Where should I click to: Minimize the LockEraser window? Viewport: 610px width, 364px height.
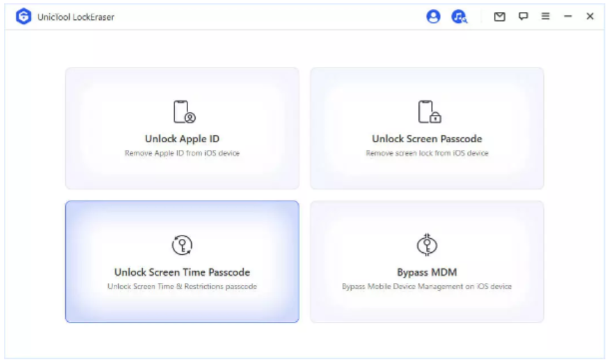568,17
